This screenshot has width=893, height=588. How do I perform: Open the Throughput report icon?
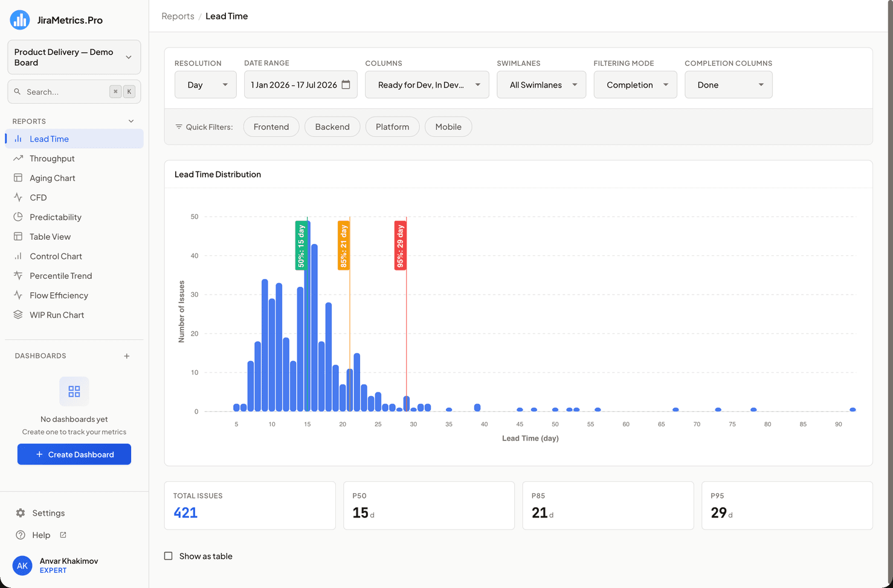[18, 158]
